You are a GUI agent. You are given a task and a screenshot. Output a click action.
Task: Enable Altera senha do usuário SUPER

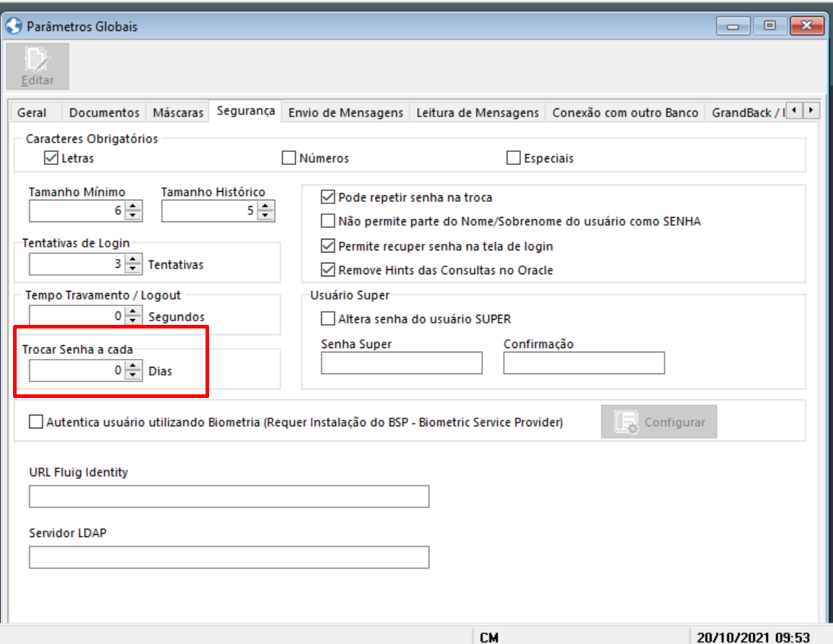pos(328,319)
